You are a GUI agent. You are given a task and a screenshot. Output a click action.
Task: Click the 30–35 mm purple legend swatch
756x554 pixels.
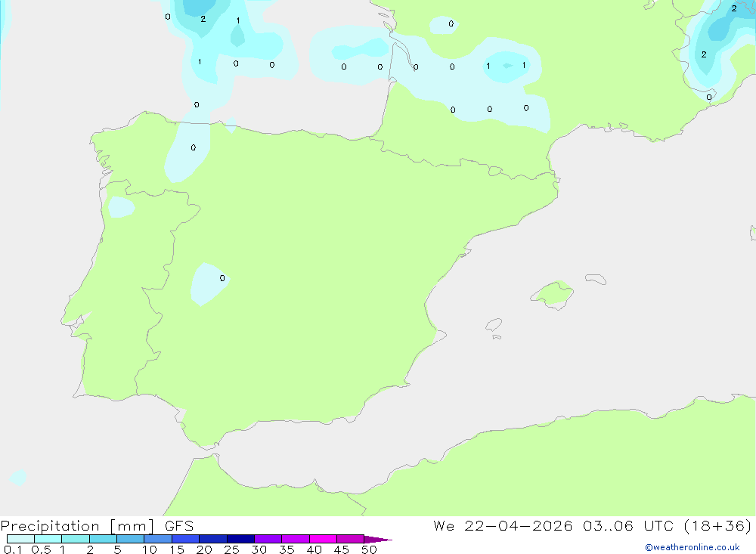click(268, 539)
